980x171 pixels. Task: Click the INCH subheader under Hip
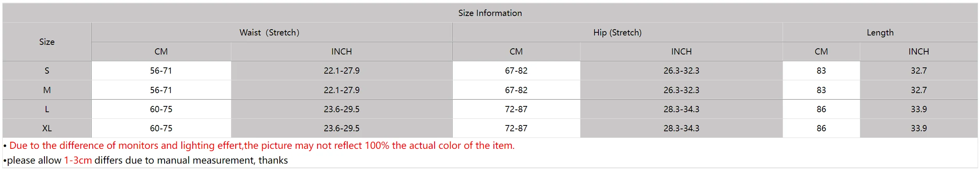(681, 51)
